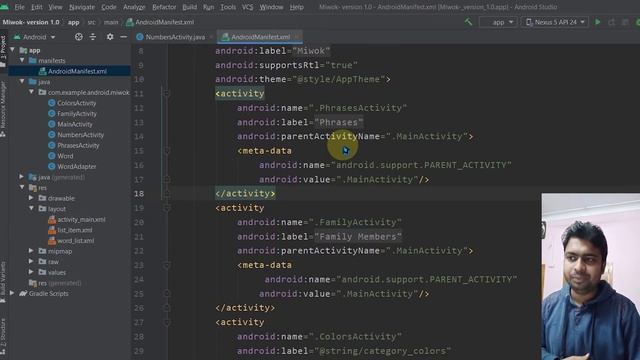Image resolution: width=640 pixels, height=360 pixels.
Task: Open PhrasesActivity from project tree
Action: pyautogui.click(x=78, y=145)
